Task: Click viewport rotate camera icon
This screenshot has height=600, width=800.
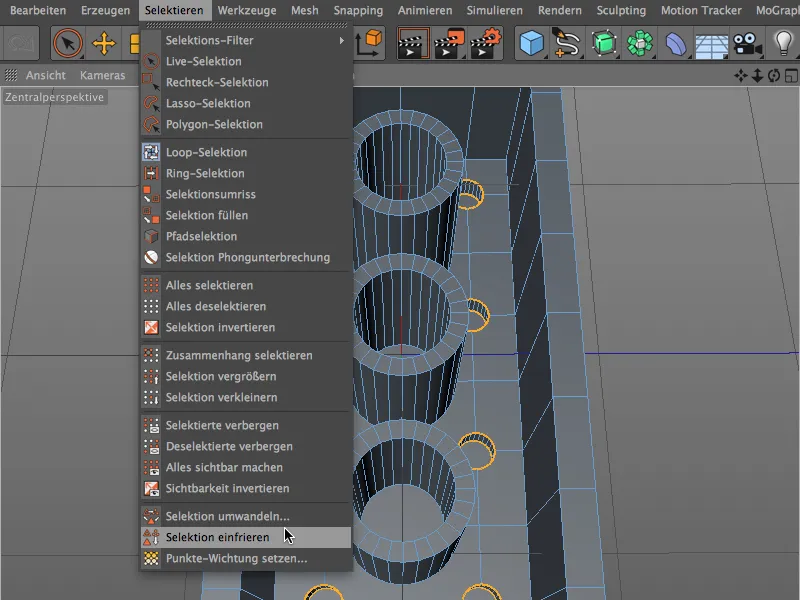Action: point(774,76)
